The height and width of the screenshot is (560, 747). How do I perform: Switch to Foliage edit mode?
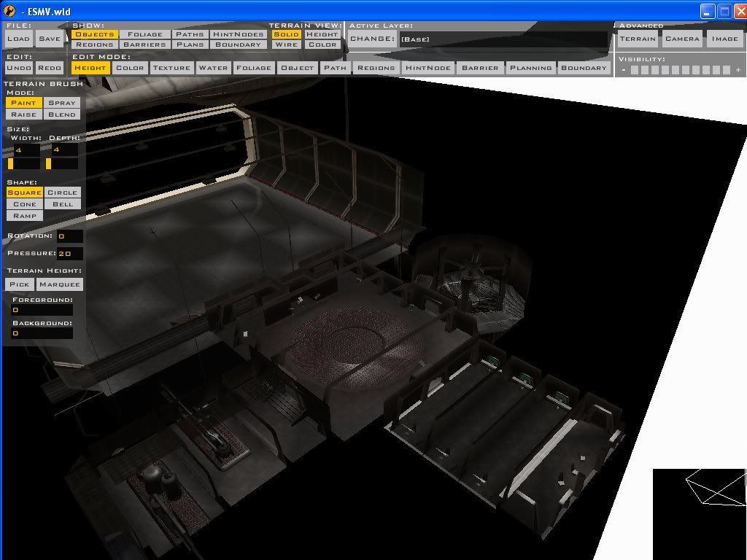coord(254,68)
